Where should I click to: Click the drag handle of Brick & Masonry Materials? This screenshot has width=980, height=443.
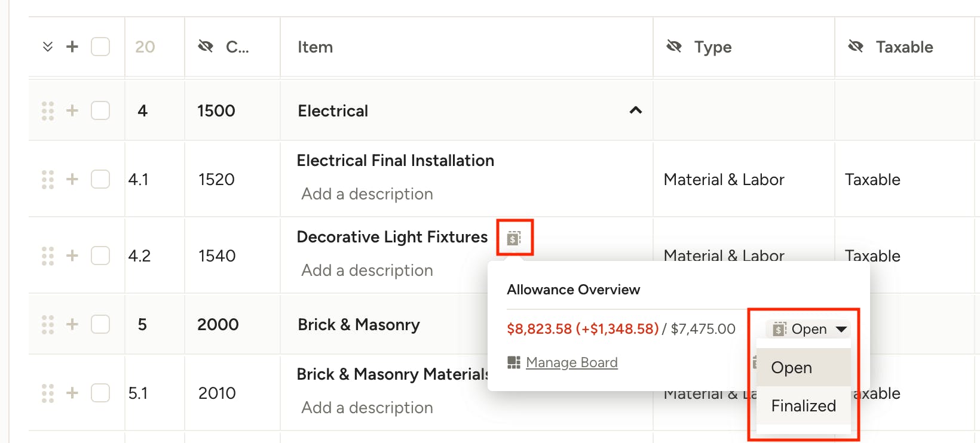48,393
